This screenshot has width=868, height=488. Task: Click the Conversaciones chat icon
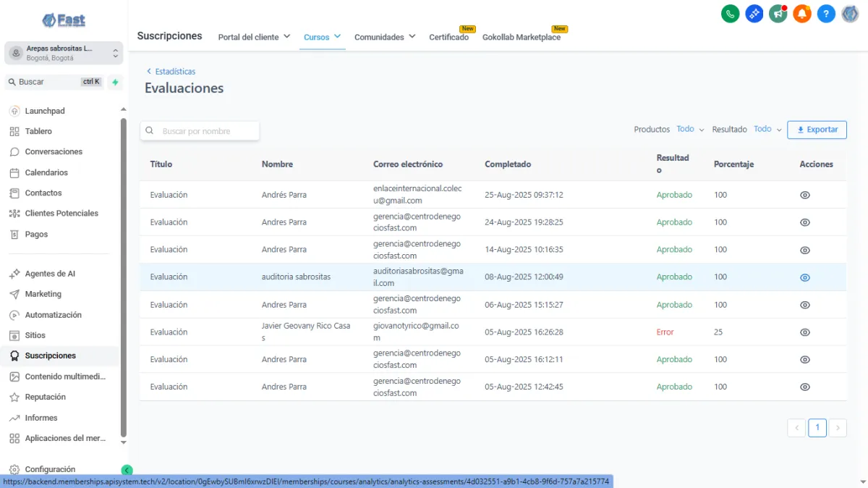point(14,152)
